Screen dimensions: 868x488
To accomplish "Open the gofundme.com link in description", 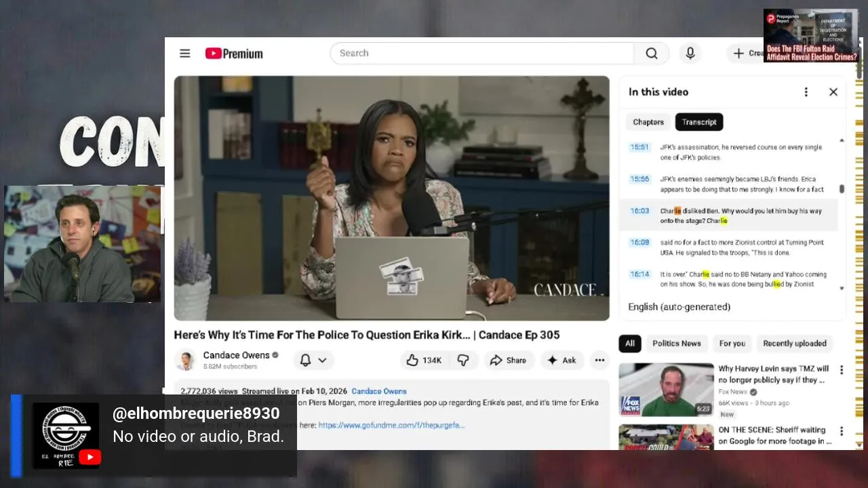I will (x=391, y=425).
